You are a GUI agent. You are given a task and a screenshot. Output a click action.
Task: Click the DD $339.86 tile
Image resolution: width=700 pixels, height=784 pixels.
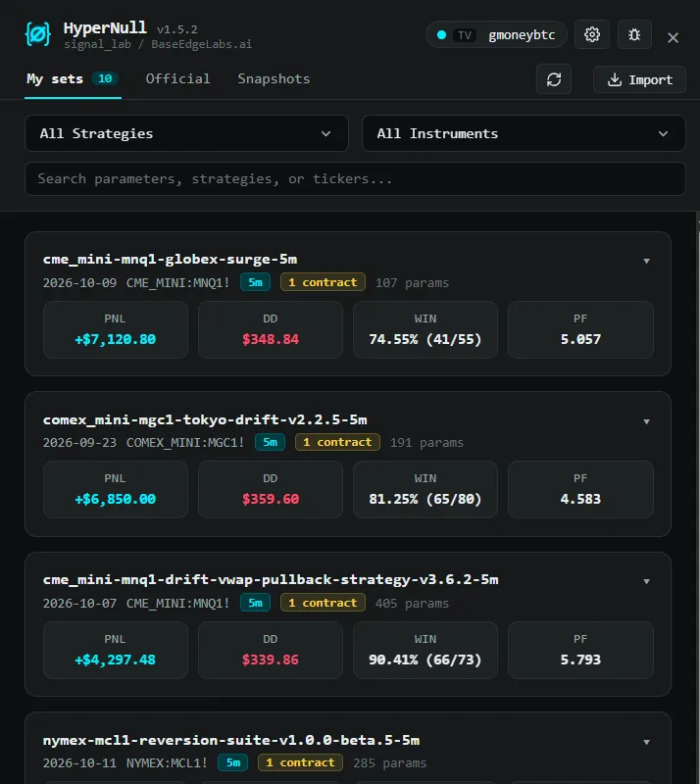(x=271, y=650)
